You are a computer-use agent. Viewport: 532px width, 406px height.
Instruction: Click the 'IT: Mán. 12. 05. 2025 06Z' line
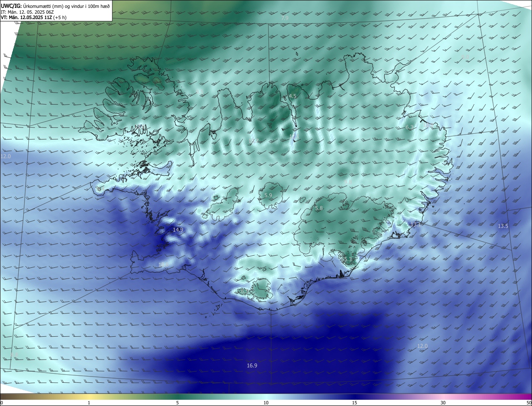pos(27,12)
